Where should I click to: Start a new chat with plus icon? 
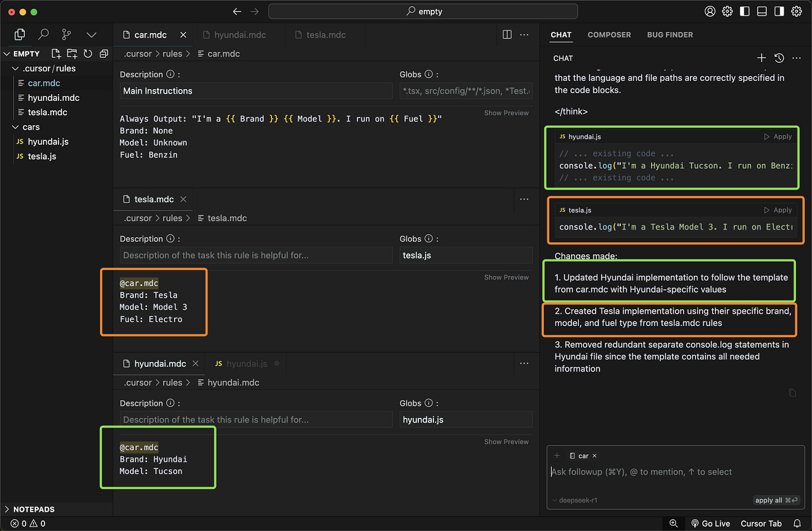[x=761, y=58]
